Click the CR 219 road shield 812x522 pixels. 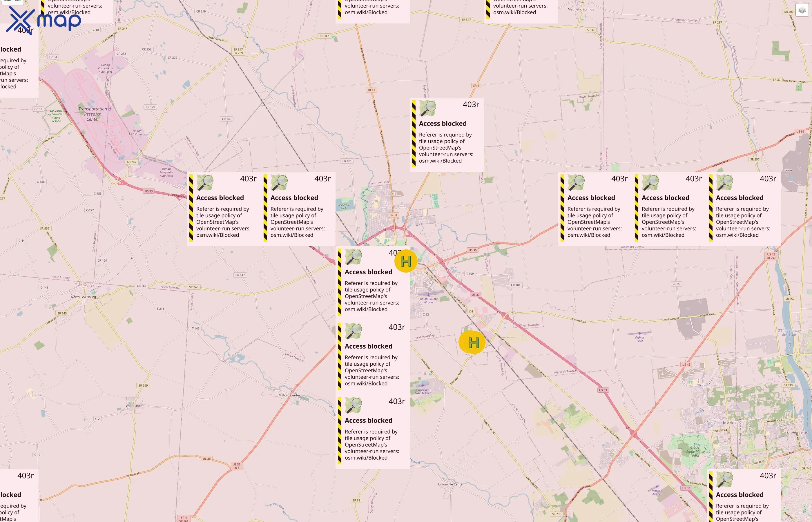(x=201, y=11)
